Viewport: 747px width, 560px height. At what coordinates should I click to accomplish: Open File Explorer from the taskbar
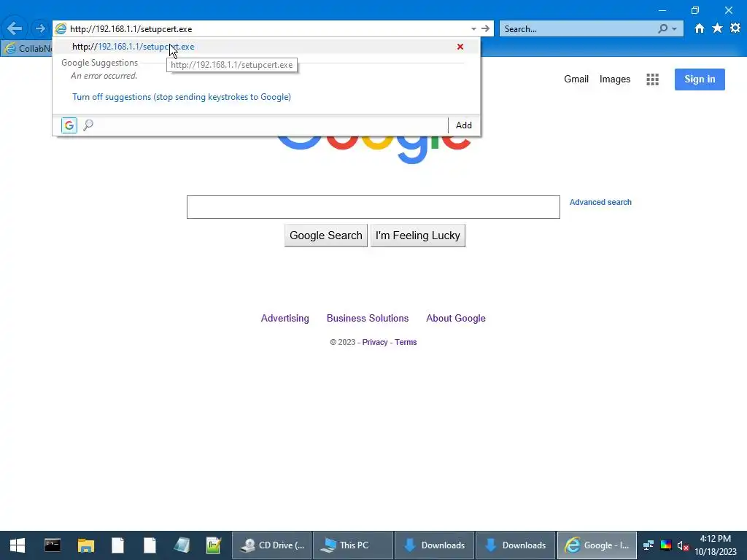[x=86, y=545]
